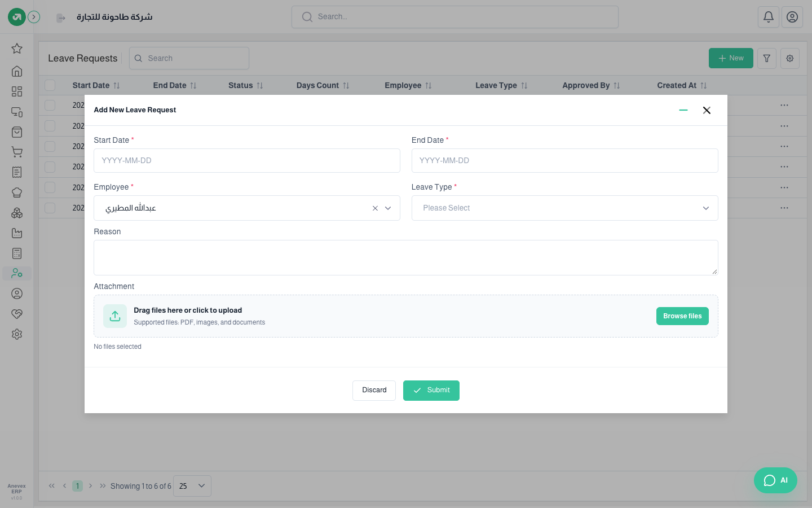Open the stacked cubes inventory icon

[x=17, y=213]
